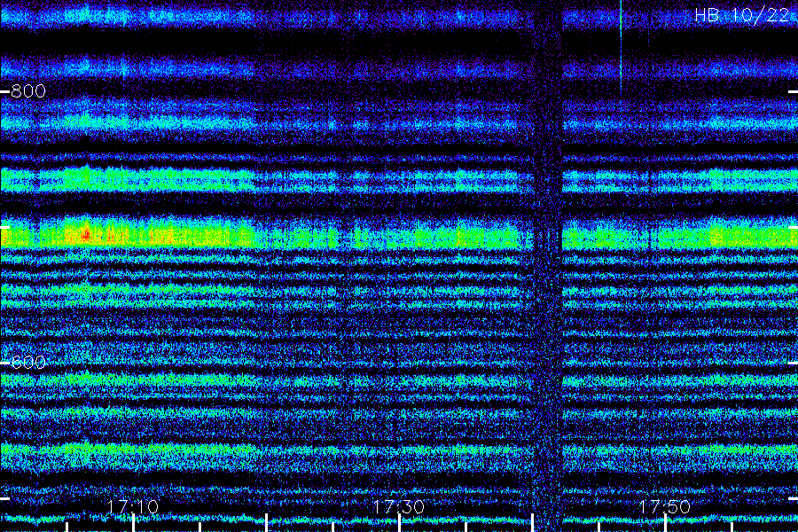This screenshot has width=798, height=532.
Task: Click the 800 frequency axis label
Action: coord(28,91)
